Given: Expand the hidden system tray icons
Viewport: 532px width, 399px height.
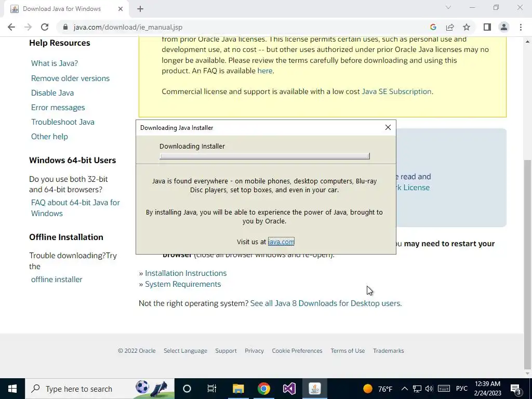Looking at the screenshot, I should point(404,389).
